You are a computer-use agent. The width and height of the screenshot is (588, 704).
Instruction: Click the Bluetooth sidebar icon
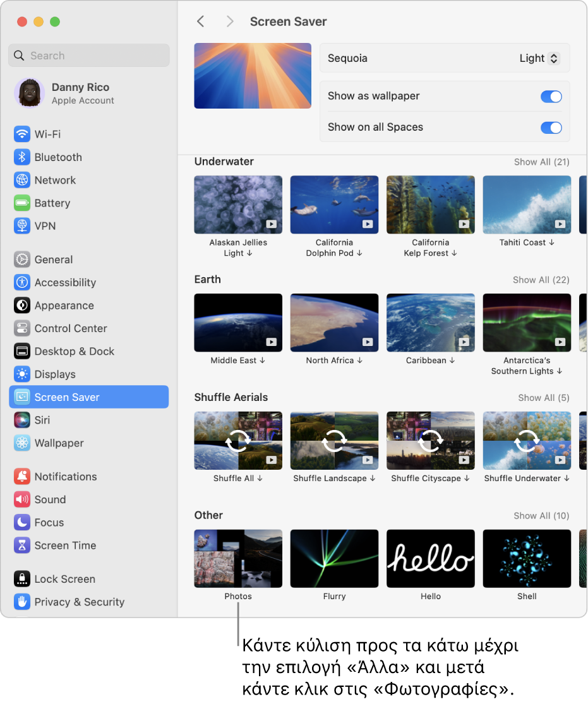point(22,157)
